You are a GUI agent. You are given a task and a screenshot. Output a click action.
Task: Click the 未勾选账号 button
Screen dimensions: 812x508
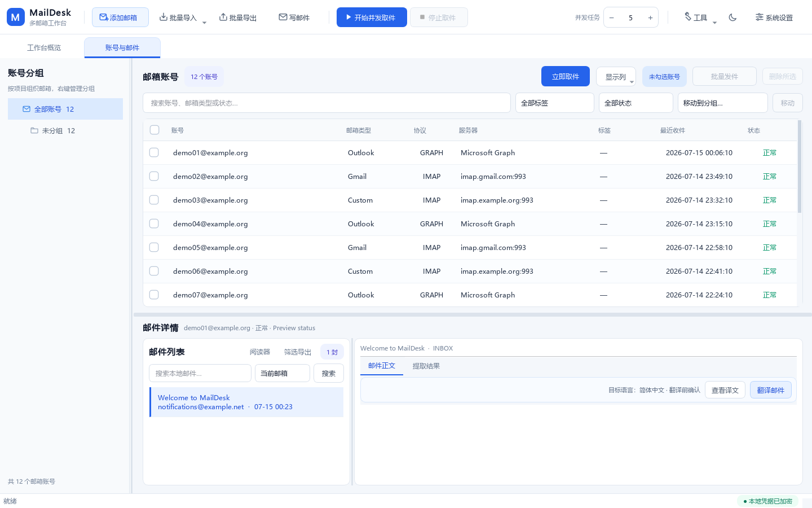pyautogui.click(x=664, y=77)
